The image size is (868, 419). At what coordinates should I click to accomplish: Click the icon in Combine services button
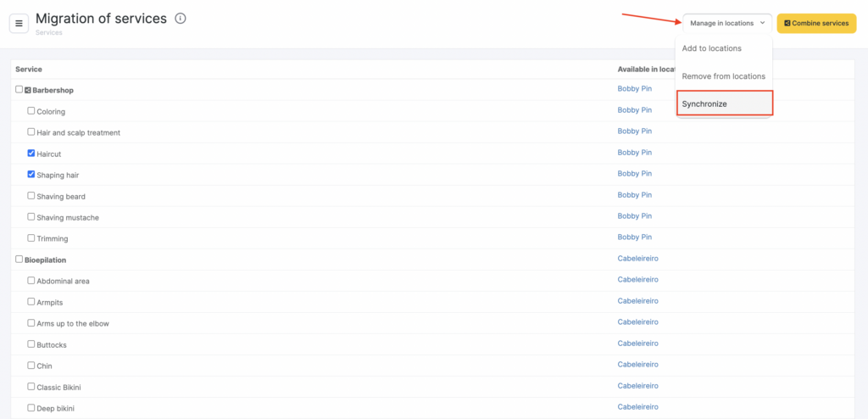tap(787, 23)
